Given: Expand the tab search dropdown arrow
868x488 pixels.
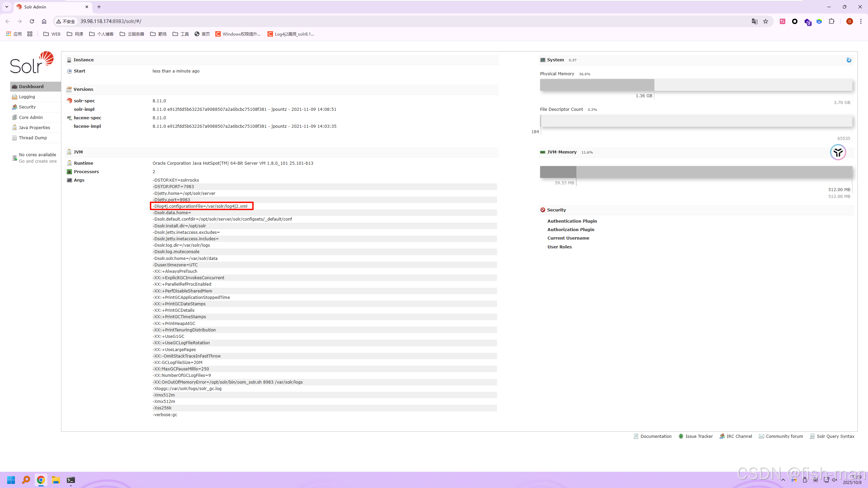Looking at the screenshot, I should 7,7.
